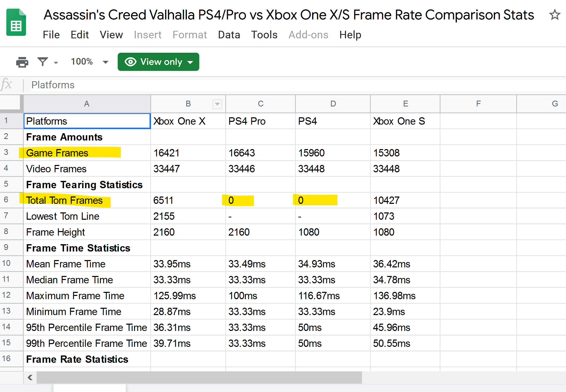Screen dimensions: 566x392
Task: Click the horizontal scrollbar thumb
Action: pos(199,377)
